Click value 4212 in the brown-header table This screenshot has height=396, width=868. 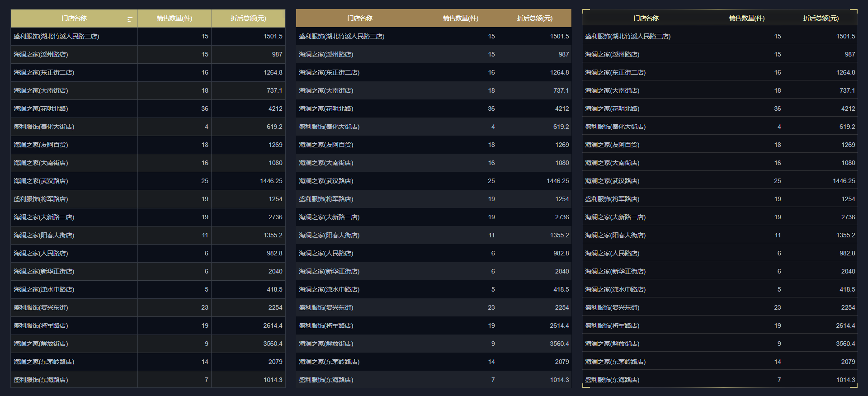coord(562,108)
